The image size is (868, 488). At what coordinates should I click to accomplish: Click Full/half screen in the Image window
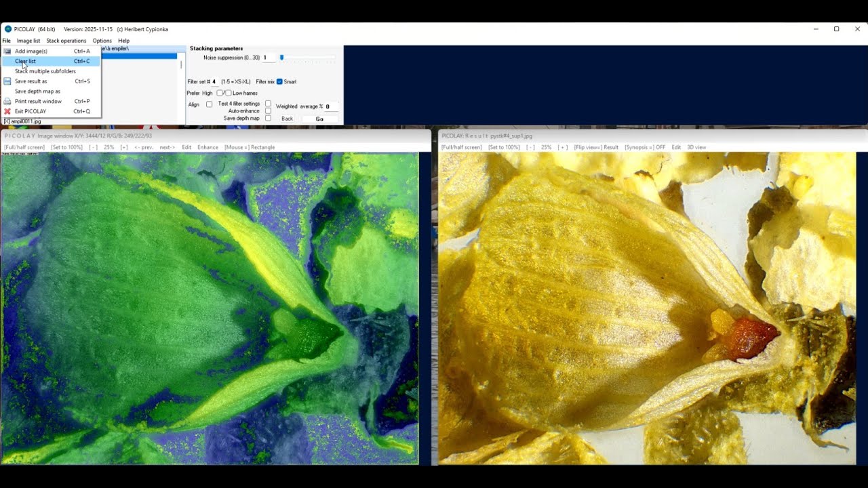click(24, 147)
